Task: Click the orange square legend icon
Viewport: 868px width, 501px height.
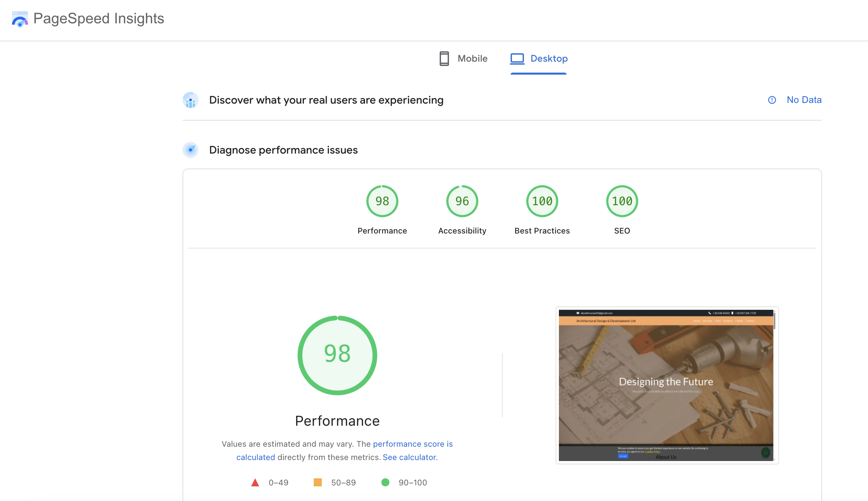Action: coord(317,482)
